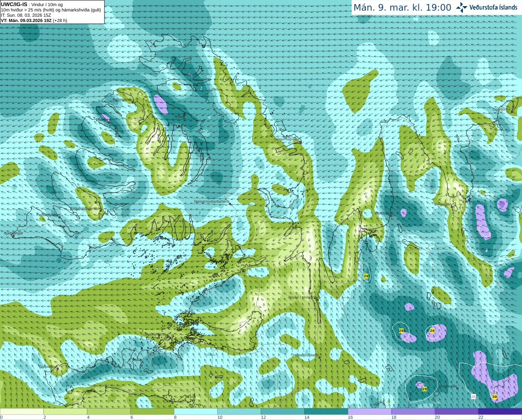Click the Gufuskálar place label

click(47, 367)
